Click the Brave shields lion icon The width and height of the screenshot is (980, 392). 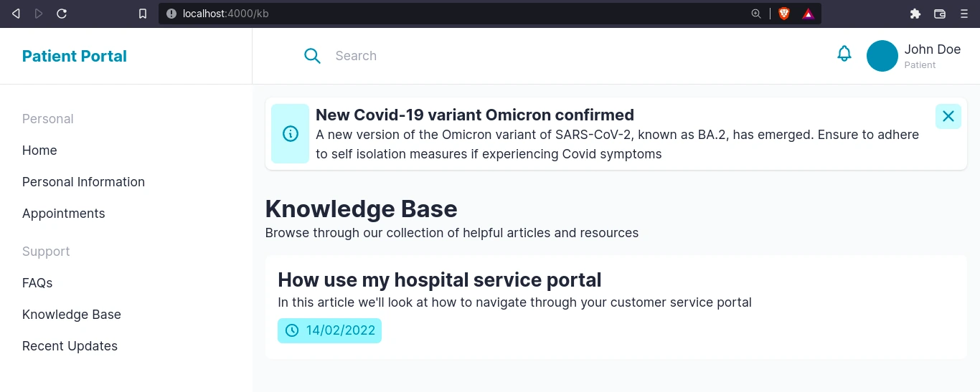[x=784, y=14]
